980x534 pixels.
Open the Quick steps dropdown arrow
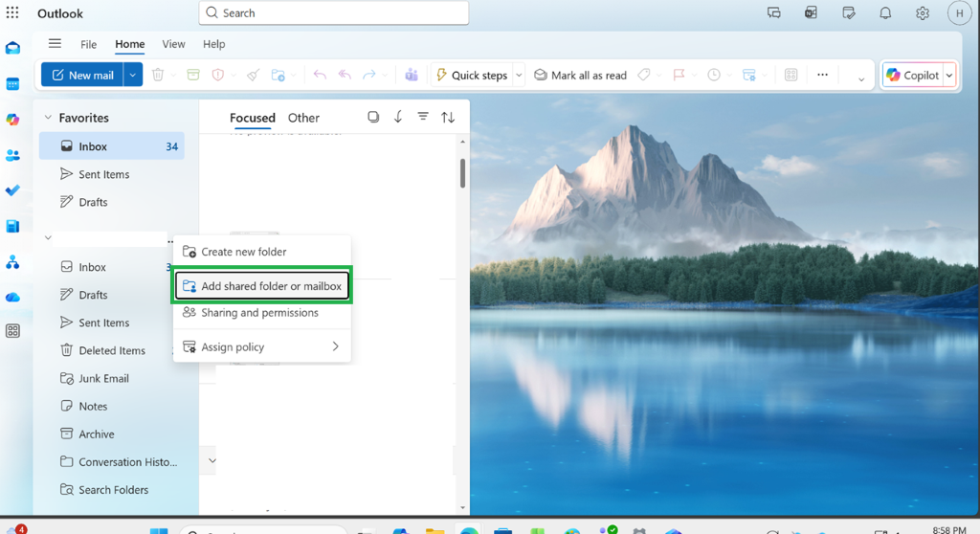pos(519,75)
